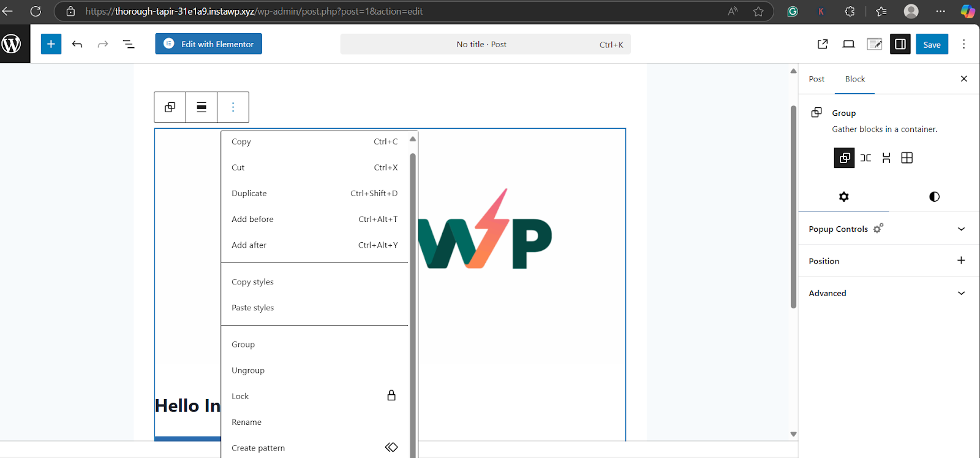Screen dimensions: 980x458
Task: Select Ungroup menu option
Action: [x=315, y=370]
